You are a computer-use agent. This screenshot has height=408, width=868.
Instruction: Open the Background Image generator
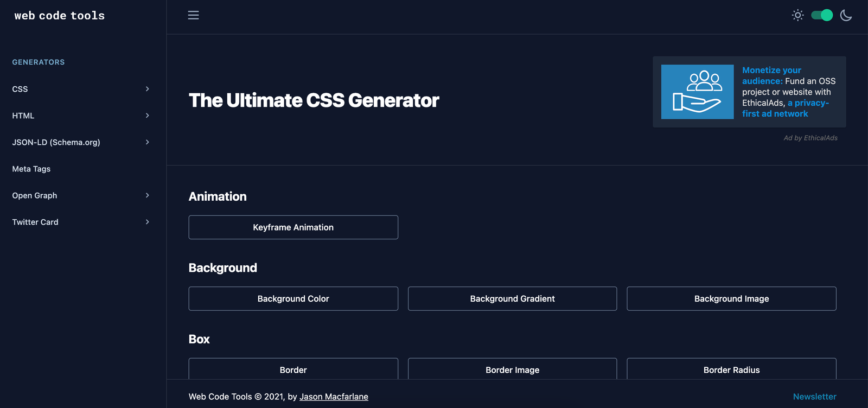[x=731, y=298]
